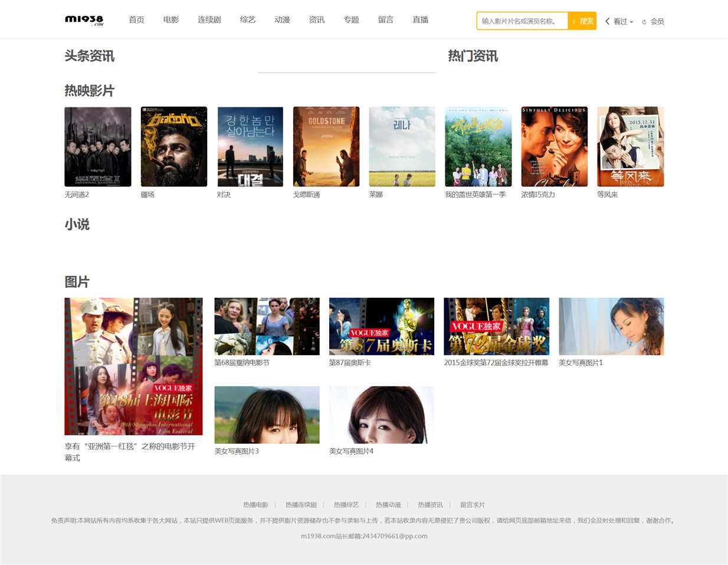The width and height of the screenshot is (728, 565).
Task: Open the 疆场 movie poster
Action: point(174,147)
